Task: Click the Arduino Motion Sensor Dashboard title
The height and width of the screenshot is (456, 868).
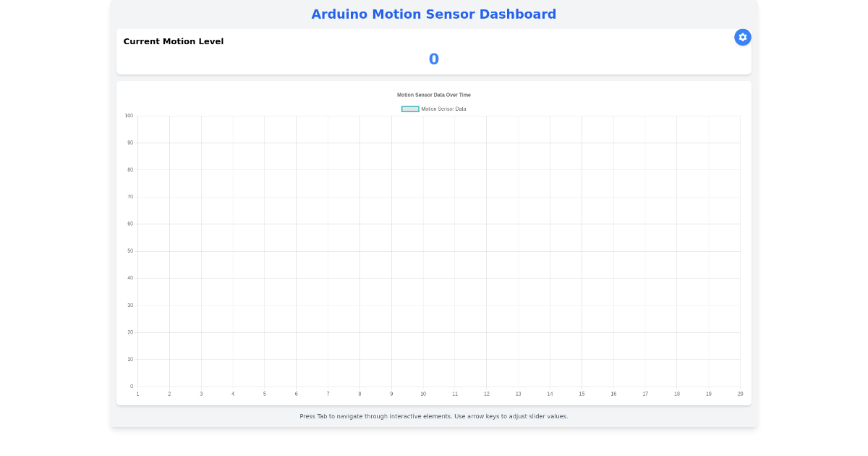Action: (433, 14)
